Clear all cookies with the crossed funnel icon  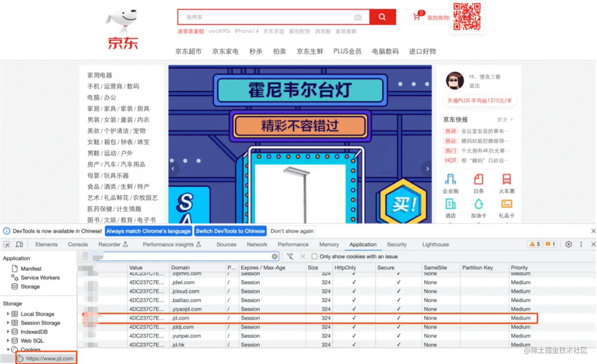click(x=290, y=256)
